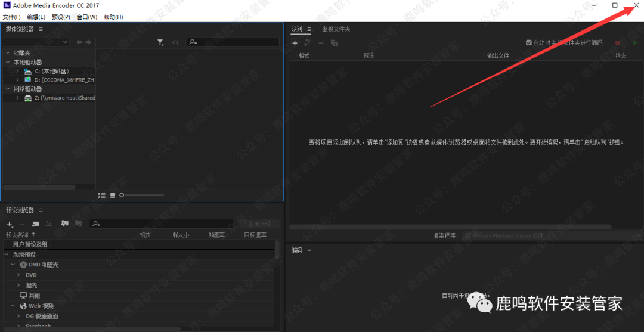Sort presets by 预设名称 column header
This screenshot has height=332, width=644.
pos(20,235)
